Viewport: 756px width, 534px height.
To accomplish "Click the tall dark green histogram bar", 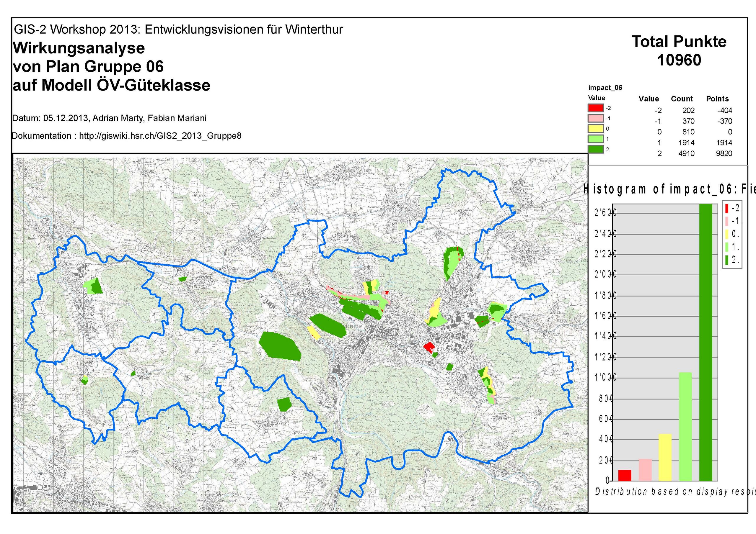I will (x=706, y=342).
